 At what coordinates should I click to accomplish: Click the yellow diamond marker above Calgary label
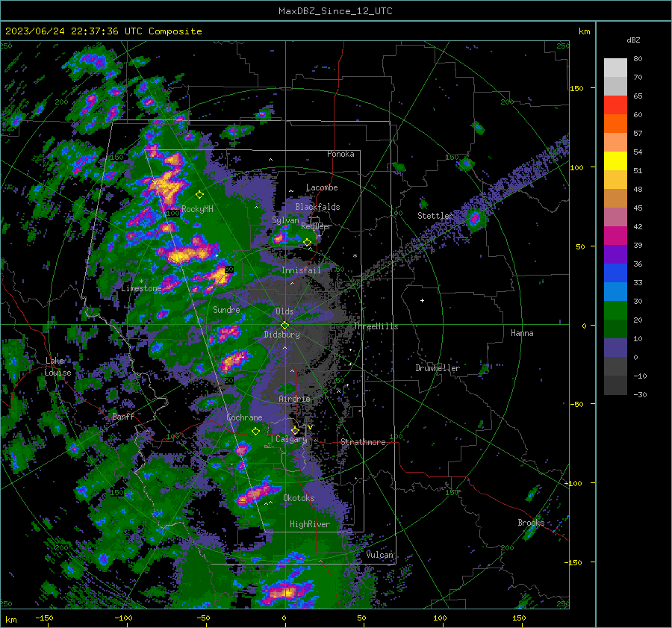(x=295, y=430)
